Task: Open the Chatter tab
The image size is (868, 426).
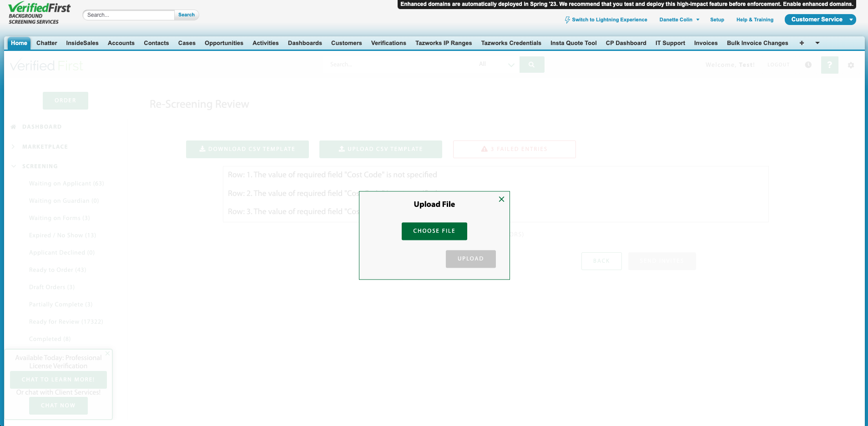Action: tap(47, 43)
